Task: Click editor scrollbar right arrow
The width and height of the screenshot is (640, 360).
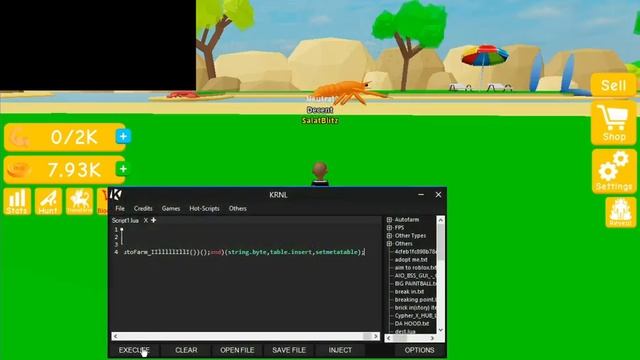Action: tap(376, 336)
